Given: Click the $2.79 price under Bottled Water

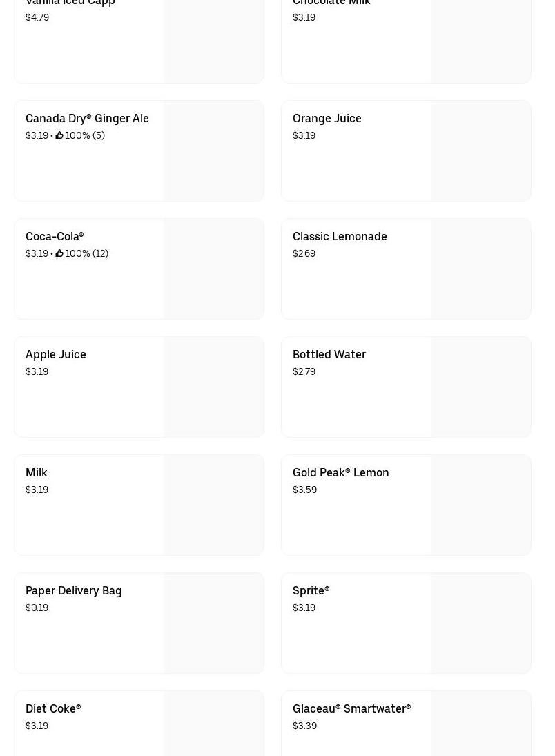Looking at the screenshot, I should [x=304, y=371].
